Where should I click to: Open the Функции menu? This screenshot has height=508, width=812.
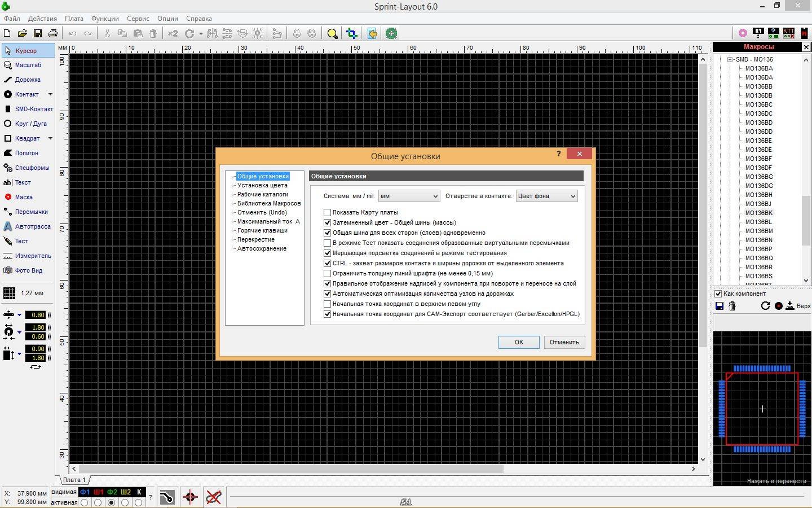(x=105, y=19)
